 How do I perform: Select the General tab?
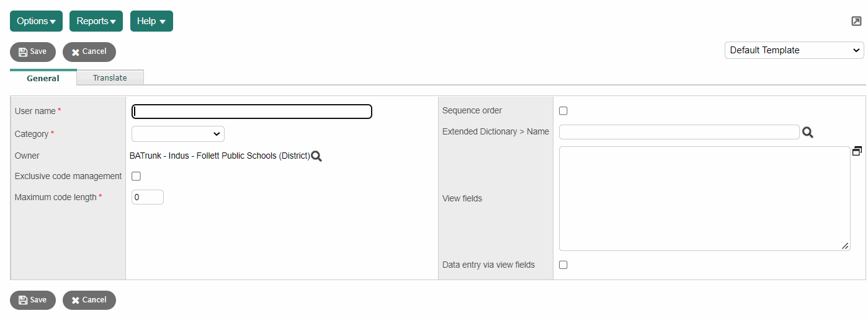[43, 79]
